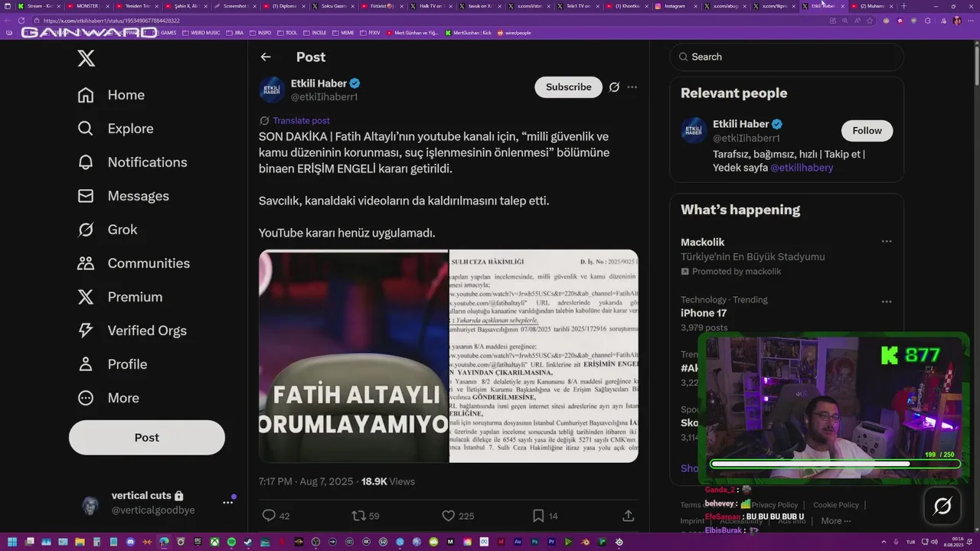This screenshot has width=980, height=551.
Task: Bookmark the post showing 14 bookmarks
Action: tap(538, 516)
